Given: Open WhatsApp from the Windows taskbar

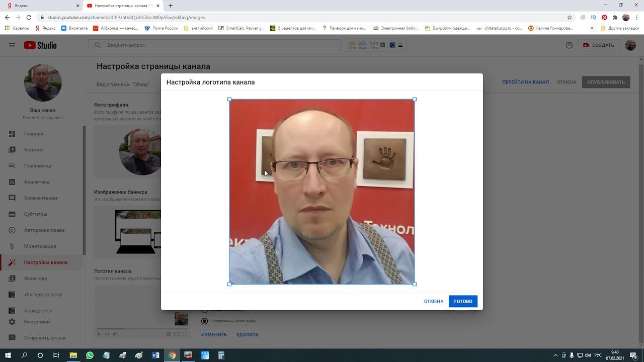Looking at the screenshot, I should coord(90,355).
